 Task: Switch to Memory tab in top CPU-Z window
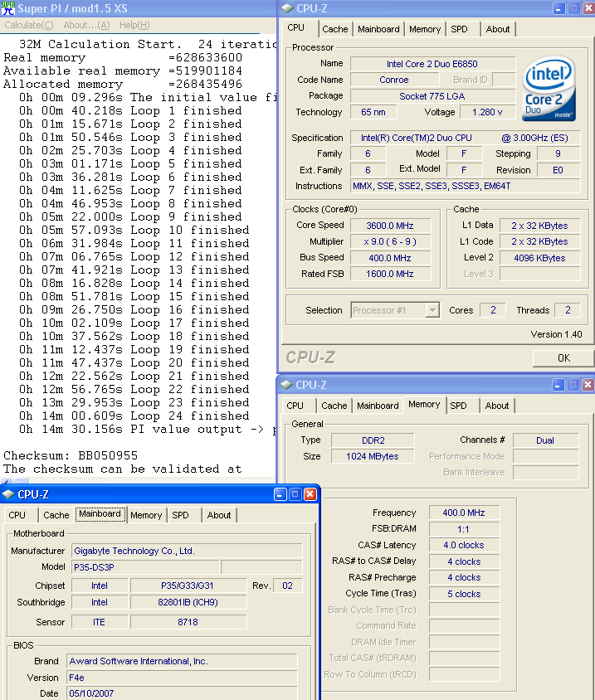click(x=424, y=30)
